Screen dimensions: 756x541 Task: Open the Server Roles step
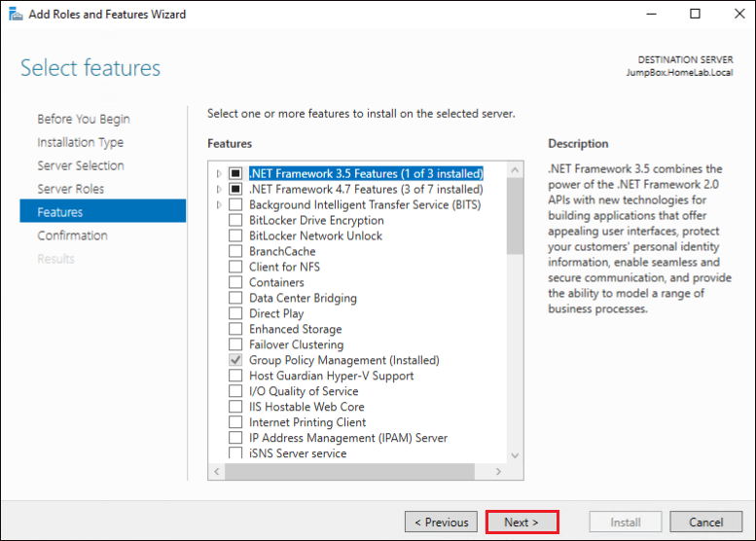(x=70, y=189)
